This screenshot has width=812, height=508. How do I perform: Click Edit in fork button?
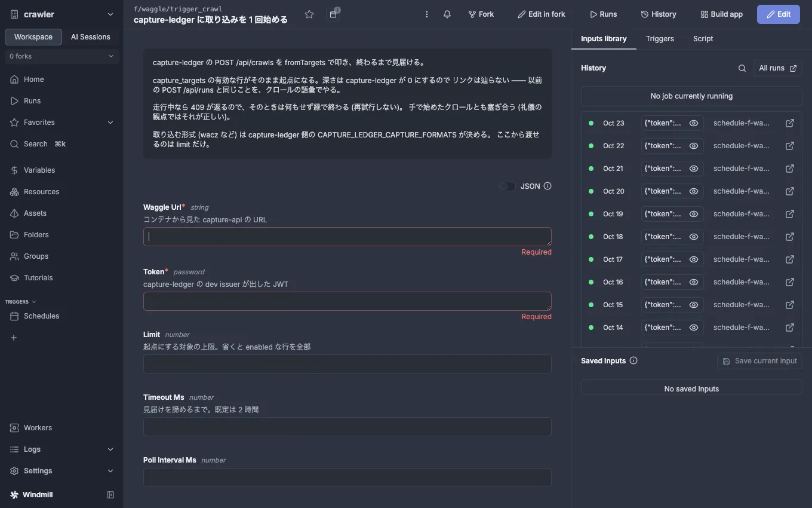click(542, 14)
